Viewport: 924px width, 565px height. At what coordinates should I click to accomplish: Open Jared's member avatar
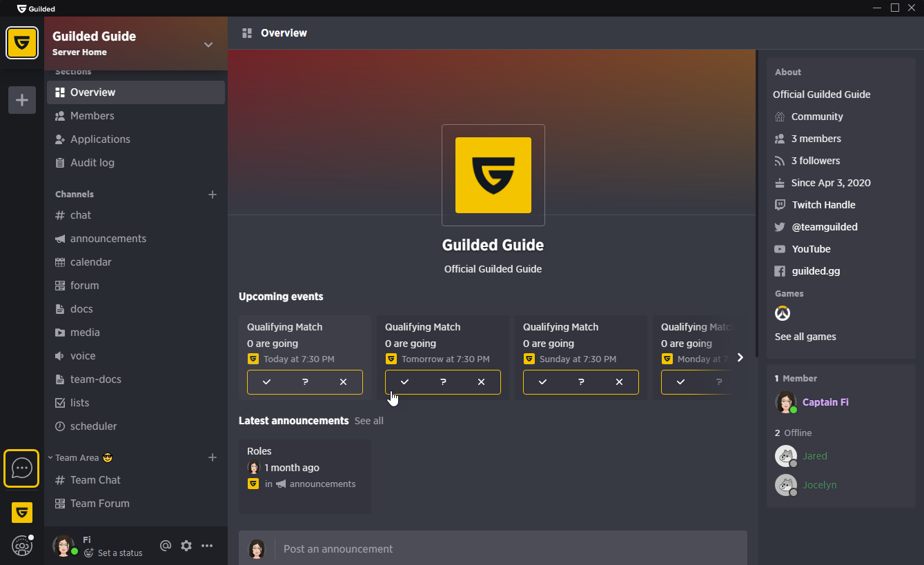click(x=786, y=456)
